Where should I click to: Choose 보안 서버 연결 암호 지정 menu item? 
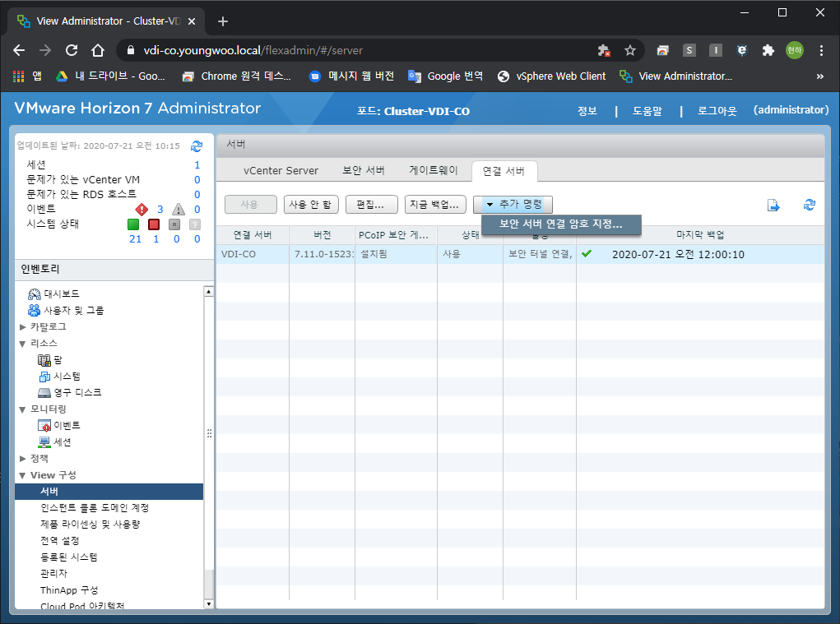click(x=561, y=224)
